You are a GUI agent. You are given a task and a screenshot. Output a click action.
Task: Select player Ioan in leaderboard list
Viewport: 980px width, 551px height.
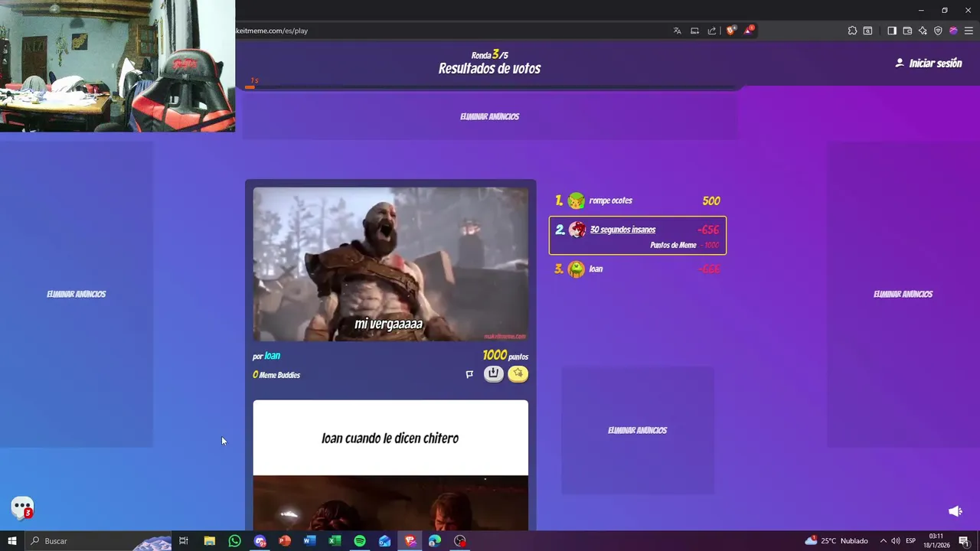(x=638, y=269)
